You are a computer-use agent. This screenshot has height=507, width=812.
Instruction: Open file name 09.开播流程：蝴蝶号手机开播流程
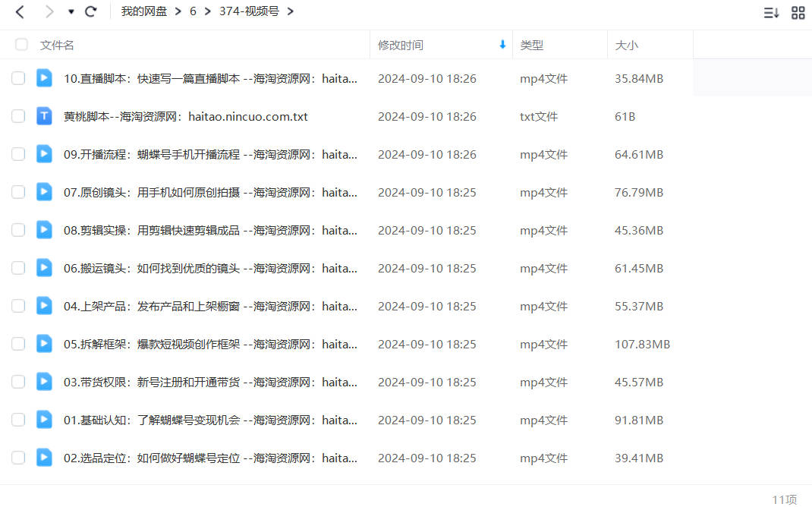click(210, 154)
